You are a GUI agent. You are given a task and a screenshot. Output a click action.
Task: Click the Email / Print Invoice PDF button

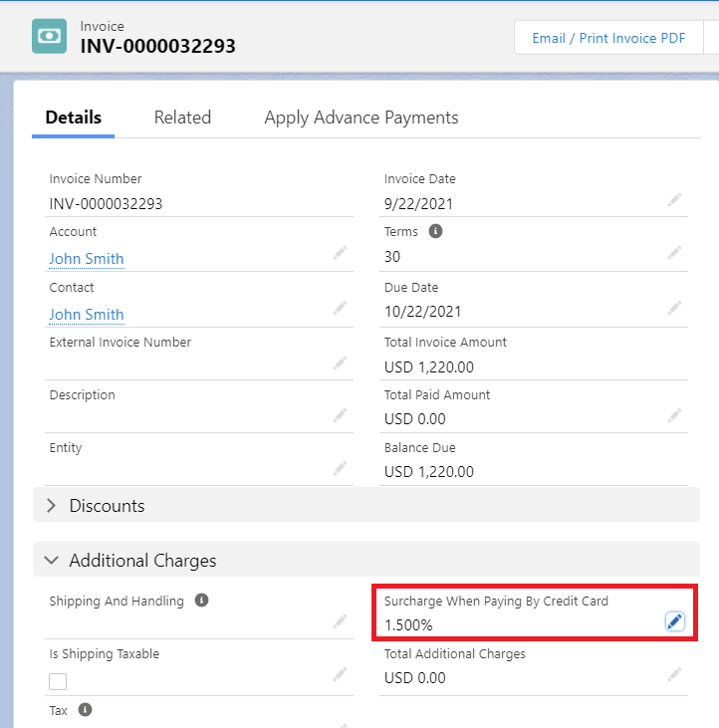(x=608, y=38)
